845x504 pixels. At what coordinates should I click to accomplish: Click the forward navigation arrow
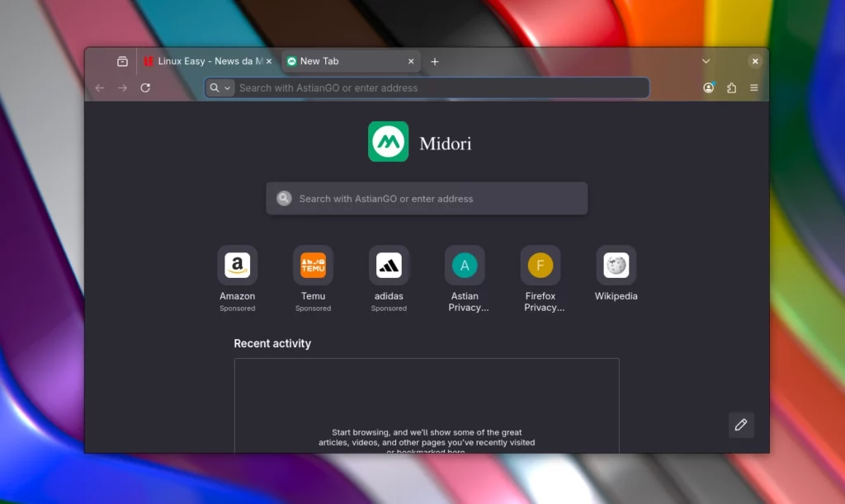click(122, 87)
